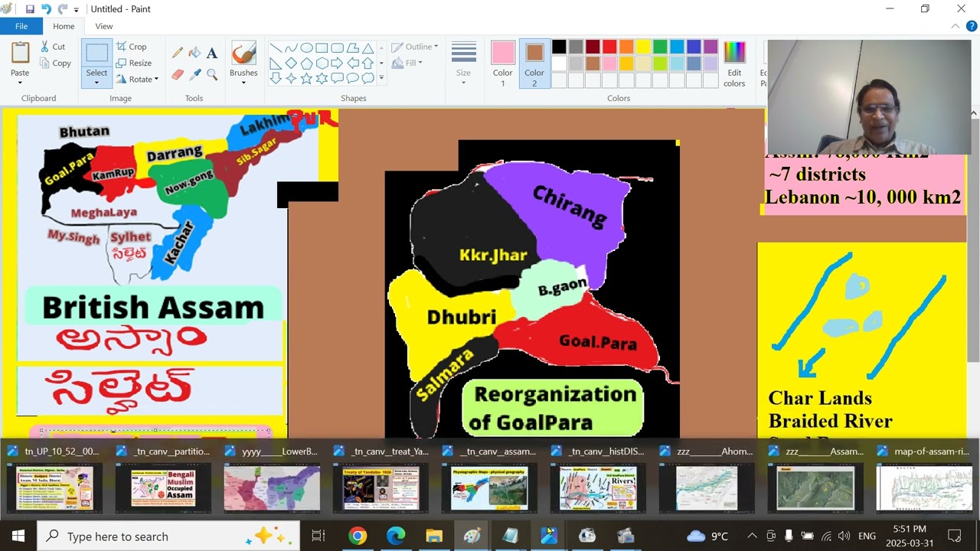Save using the quick access toolbar icon

(30, 9)
